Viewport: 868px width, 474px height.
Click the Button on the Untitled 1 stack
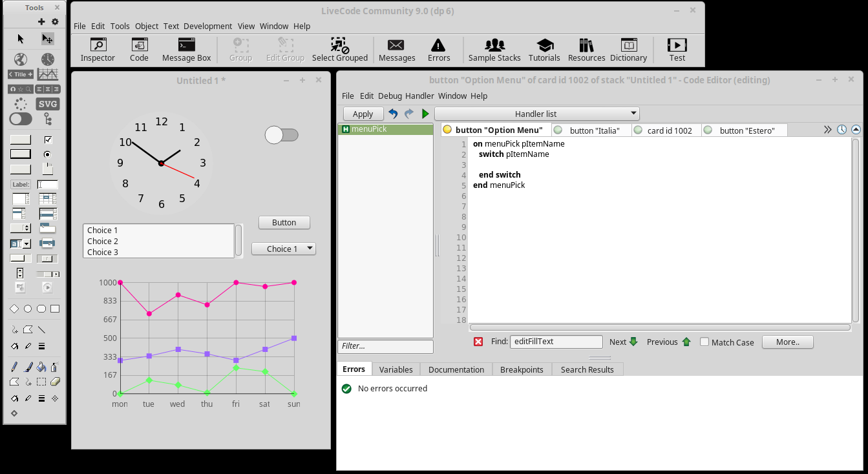click(x=284, y=222)
